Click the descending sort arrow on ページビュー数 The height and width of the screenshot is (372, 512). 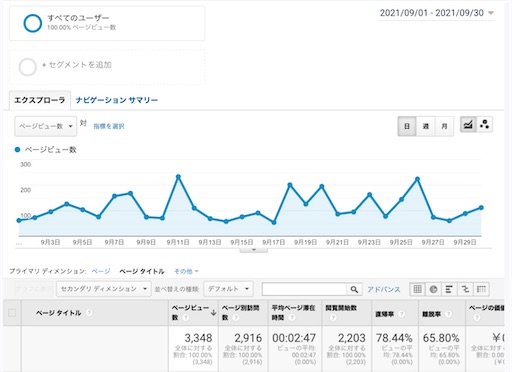click(x=213, y=313)
